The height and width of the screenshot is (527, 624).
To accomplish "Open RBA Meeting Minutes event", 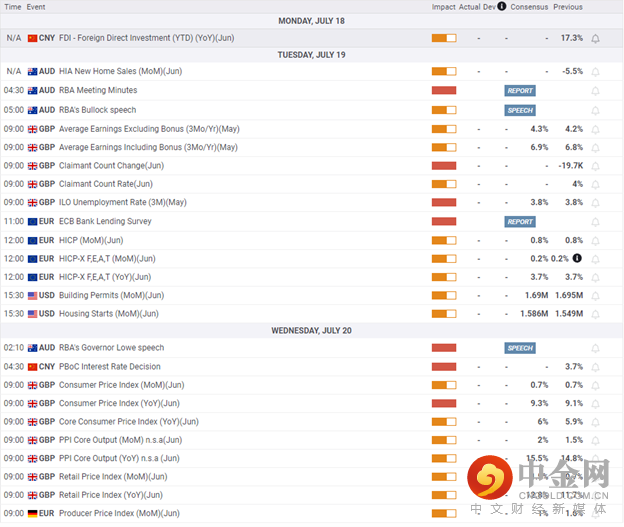I will [x=98, y=90].
